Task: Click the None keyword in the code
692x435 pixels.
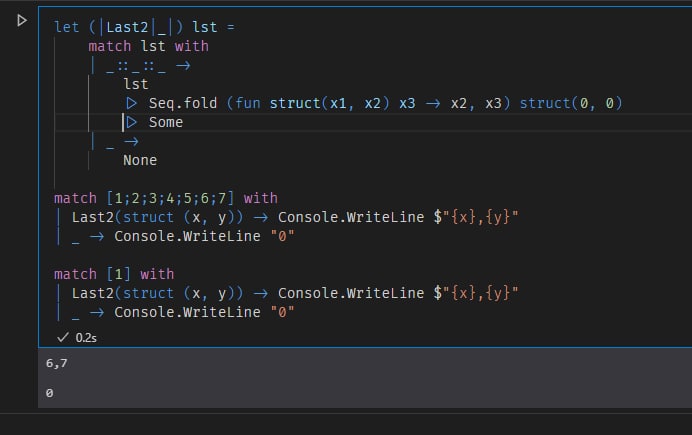Action: [140, 160]
